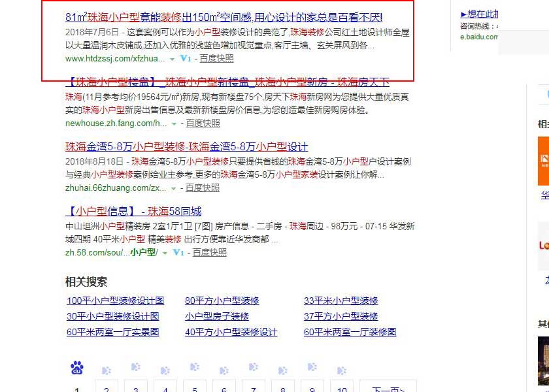This screenshot has width=549, height=392.
Task: Select the paw icon above page 4
Action: coord(165,370)
